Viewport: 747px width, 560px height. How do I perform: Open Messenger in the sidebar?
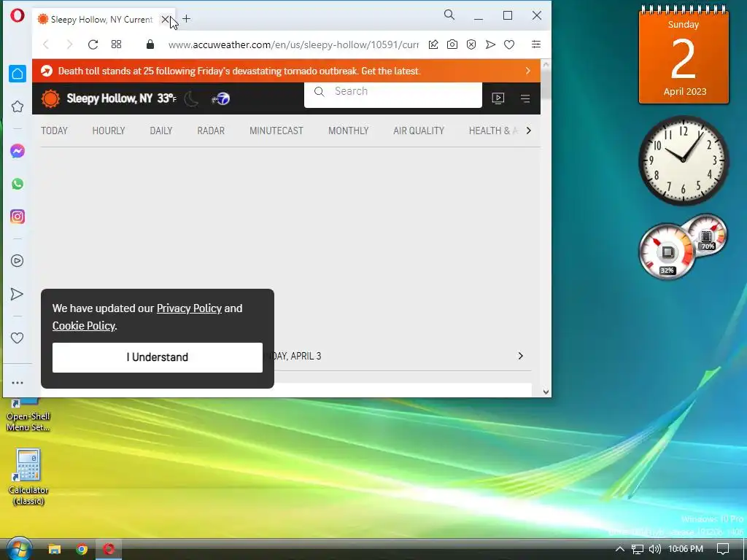click(x=18, y=151)
